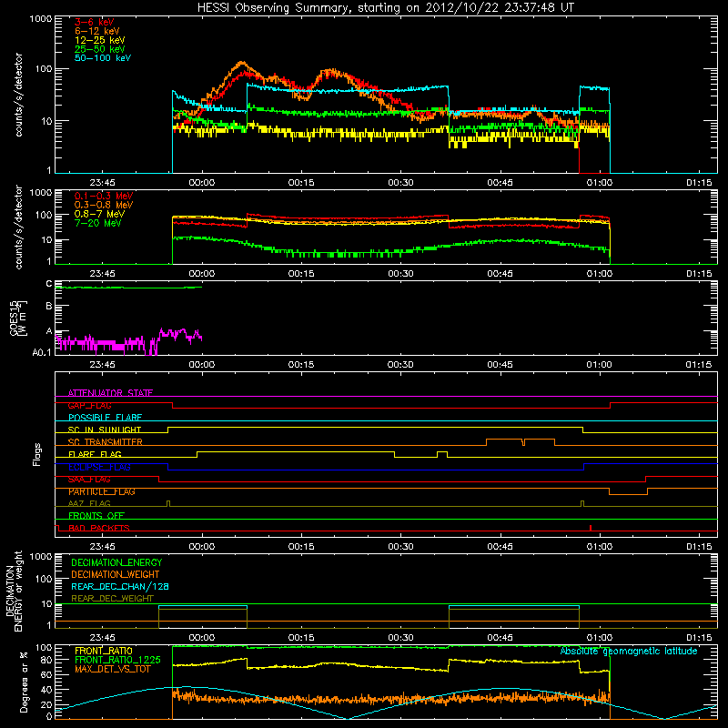Viewport: 728px width, 728px height.
Task: Select the red 3-6 keV legend label
Action: pyautogui.click(x=95, y=22)
